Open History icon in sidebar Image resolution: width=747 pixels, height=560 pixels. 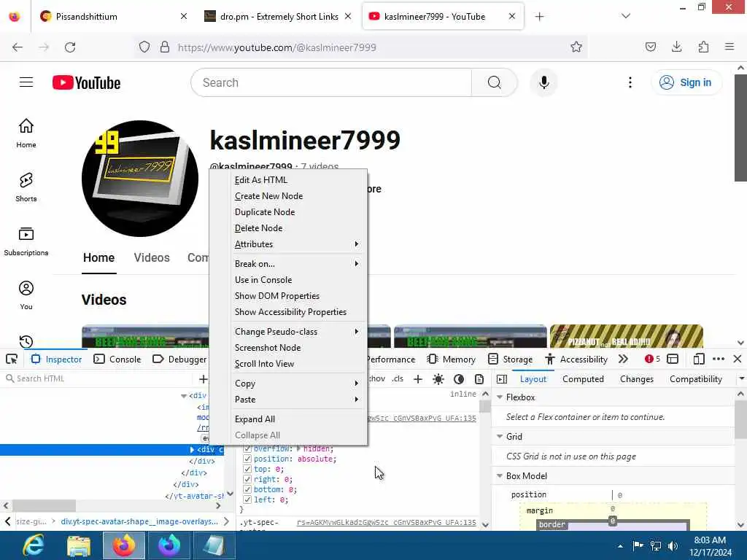[26, 341]
